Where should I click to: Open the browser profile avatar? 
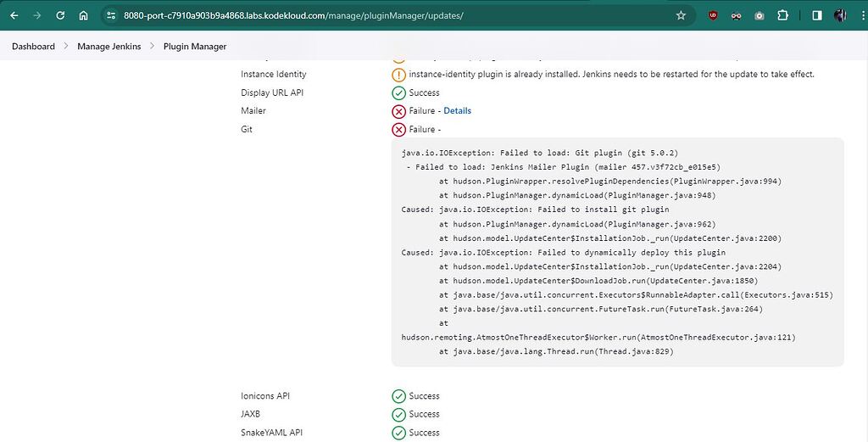point(840,15)
